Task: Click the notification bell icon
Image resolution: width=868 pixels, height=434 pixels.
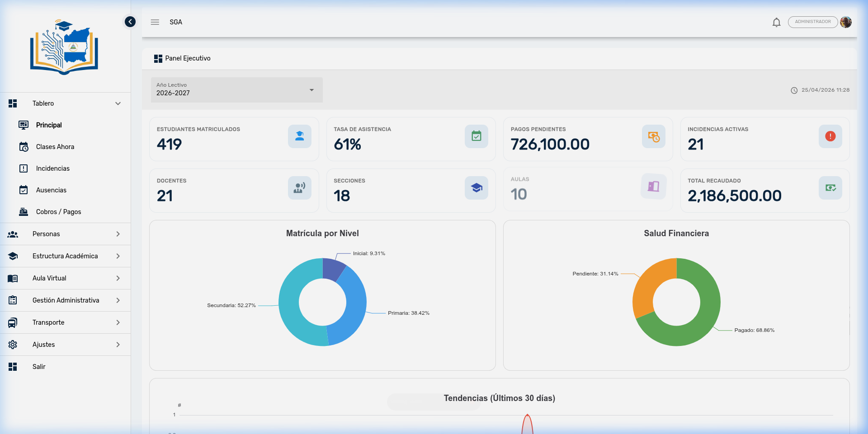Action: (x=776, y=22)
